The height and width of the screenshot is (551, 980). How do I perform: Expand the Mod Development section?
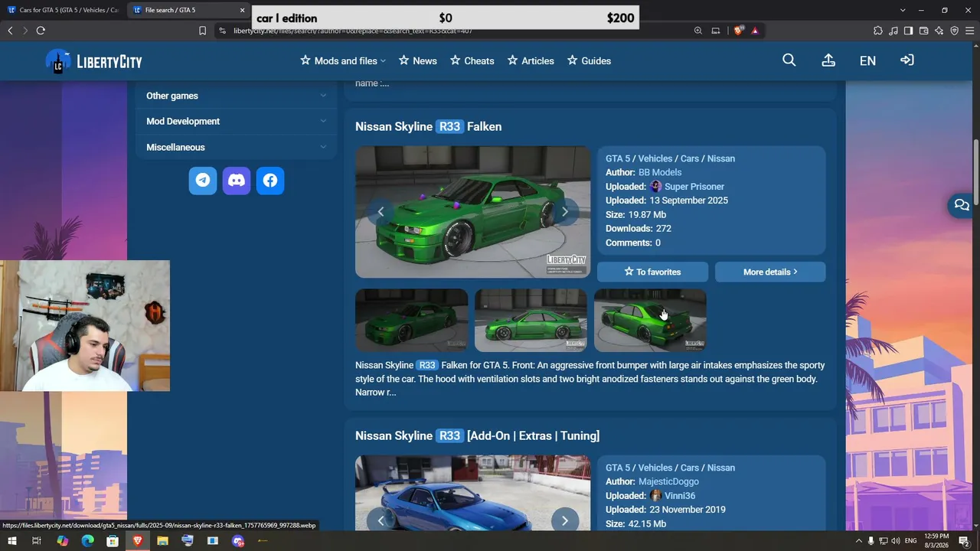[236, 121]
